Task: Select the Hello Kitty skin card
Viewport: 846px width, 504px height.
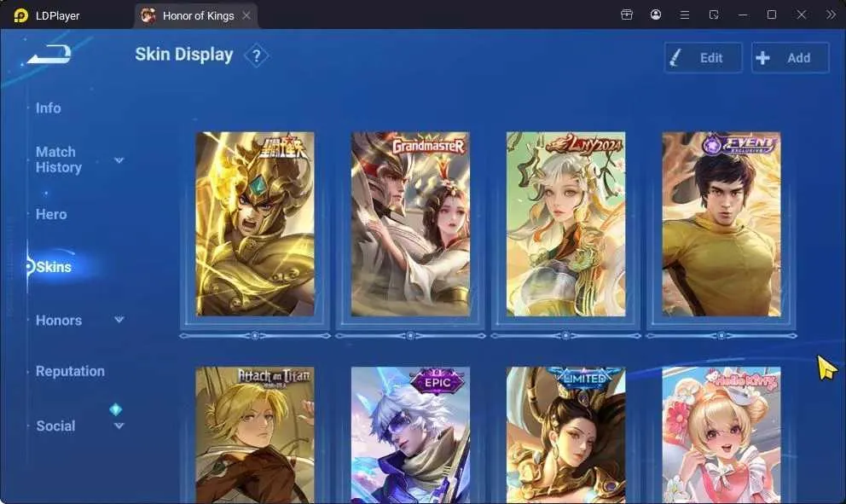Action: click(721, 436)
